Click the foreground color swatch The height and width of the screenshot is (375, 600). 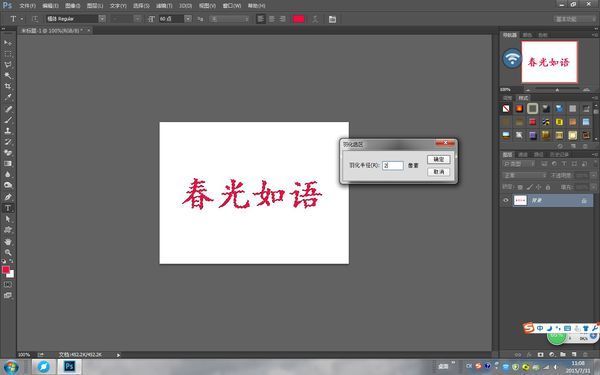[x=6, y=270]
